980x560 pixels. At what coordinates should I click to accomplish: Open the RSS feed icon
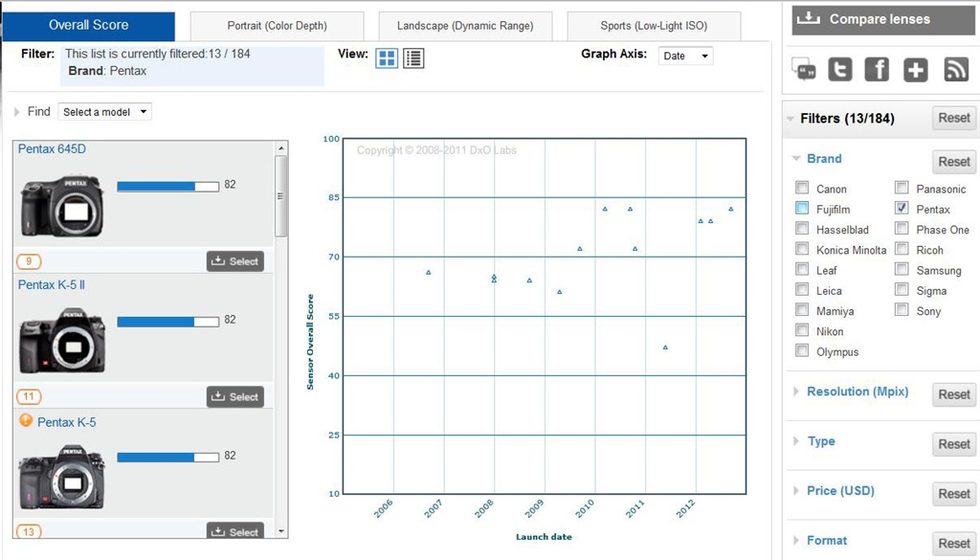[956, 70]
